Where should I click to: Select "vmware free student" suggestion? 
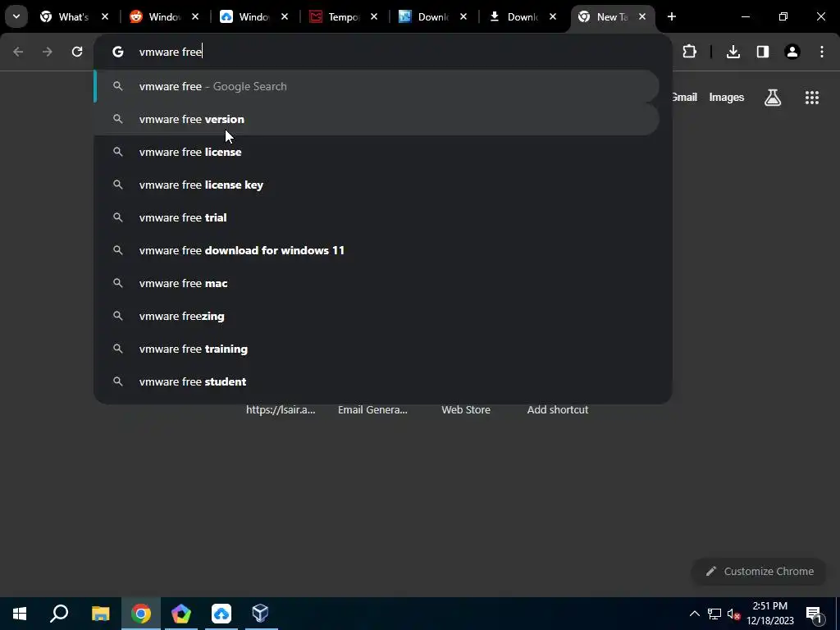click(x=376, y=381)
